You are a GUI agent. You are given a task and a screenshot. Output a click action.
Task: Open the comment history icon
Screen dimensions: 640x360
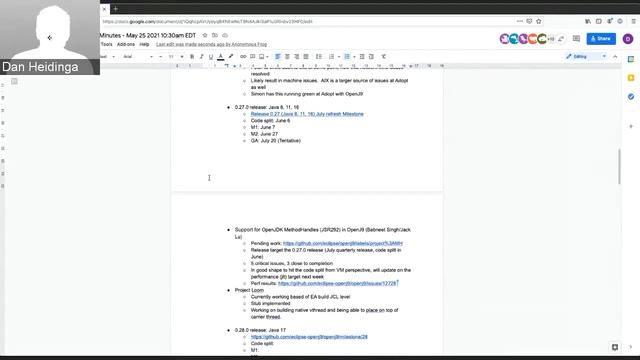(576, 39)
